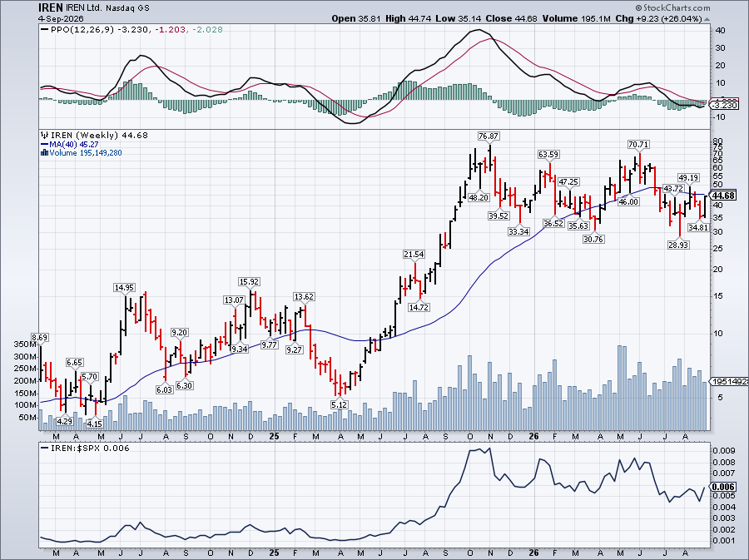
Task: Click the red -1.203 PPO signal value
Action: (x=171, y=30)
